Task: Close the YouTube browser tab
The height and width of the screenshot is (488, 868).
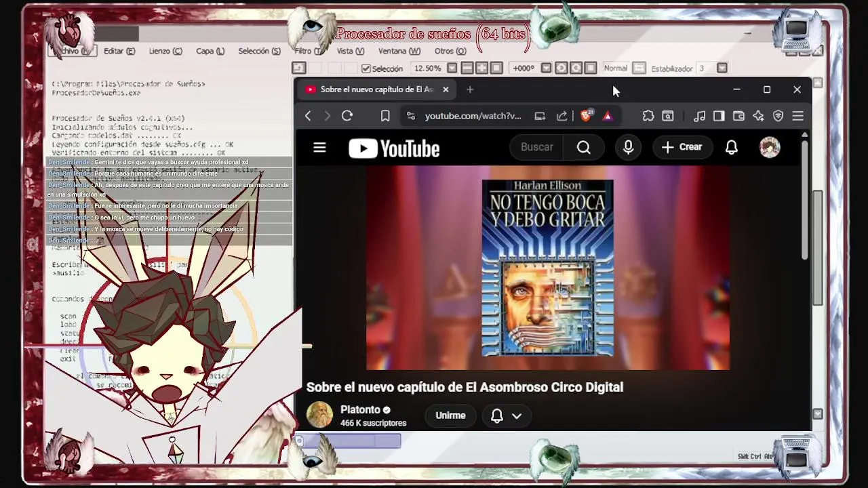Action: click(x=446, y=89)
